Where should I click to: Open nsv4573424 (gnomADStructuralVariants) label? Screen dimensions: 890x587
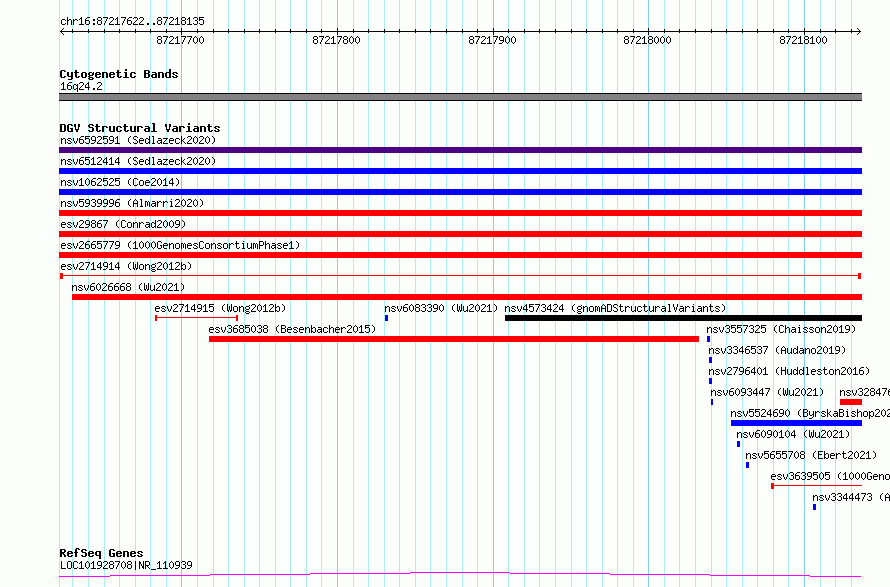click(x=615, y=308)
